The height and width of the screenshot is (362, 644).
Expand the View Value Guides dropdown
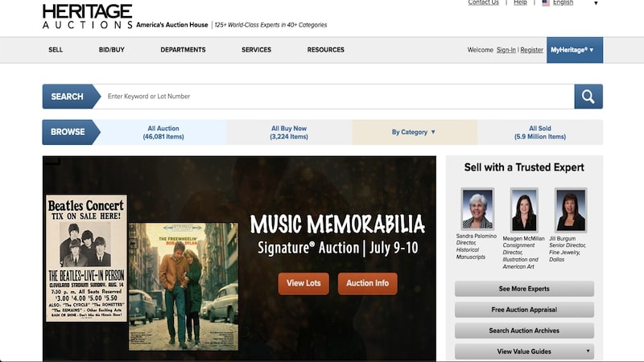(x=524, y=352)
